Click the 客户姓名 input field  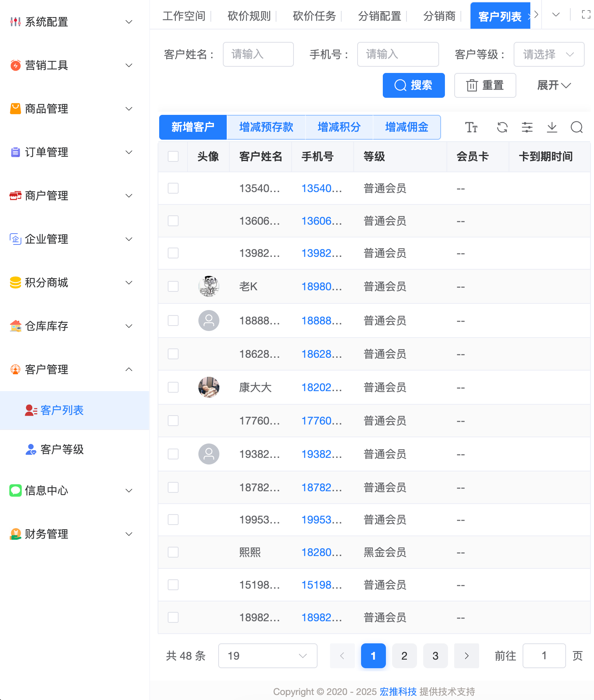258,54
